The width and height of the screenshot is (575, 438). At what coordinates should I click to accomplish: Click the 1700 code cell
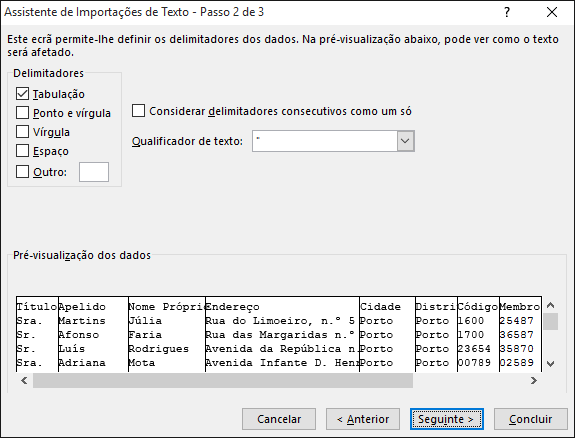(x=471, y=335)
